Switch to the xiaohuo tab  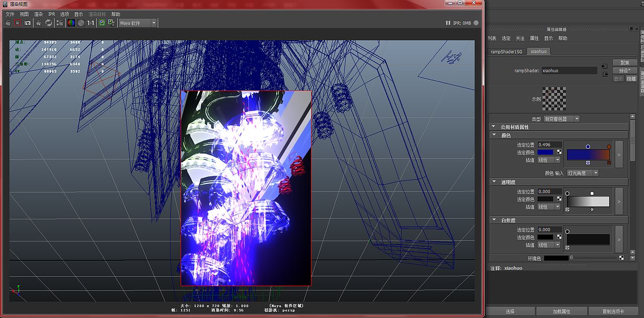538,51
